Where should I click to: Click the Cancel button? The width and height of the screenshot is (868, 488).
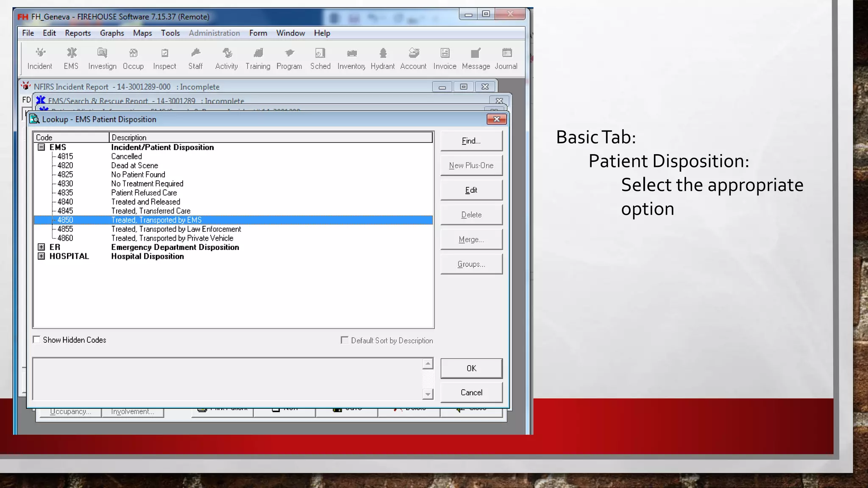[x=471, y=392]
